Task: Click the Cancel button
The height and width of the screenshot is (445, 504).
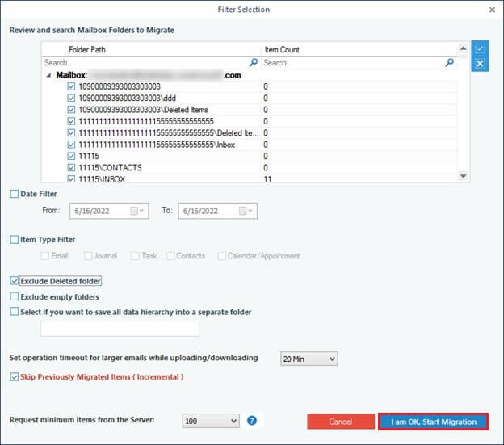Action: [341, 422]
